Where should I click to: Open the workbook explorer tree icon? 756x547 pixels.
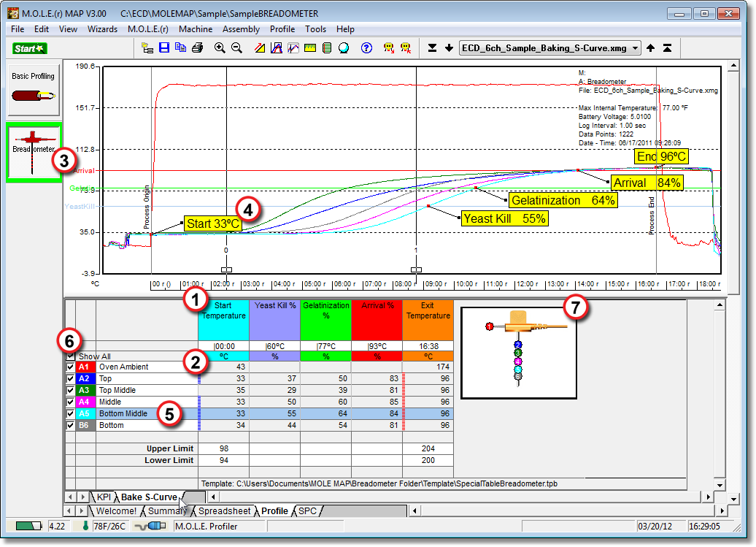pyautogui.click(x=147, y=47)
